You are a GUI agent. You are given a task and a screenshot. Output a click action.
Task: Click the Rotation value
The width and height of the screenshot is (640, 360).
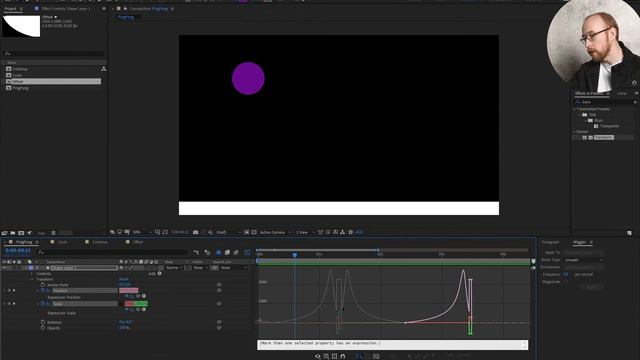point(126,322)
